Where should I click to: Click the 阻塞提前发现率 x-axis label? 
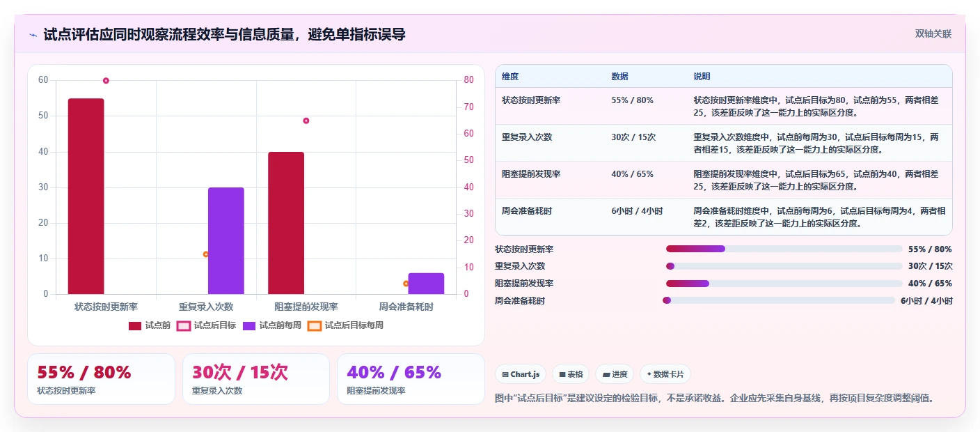point(306,307)
